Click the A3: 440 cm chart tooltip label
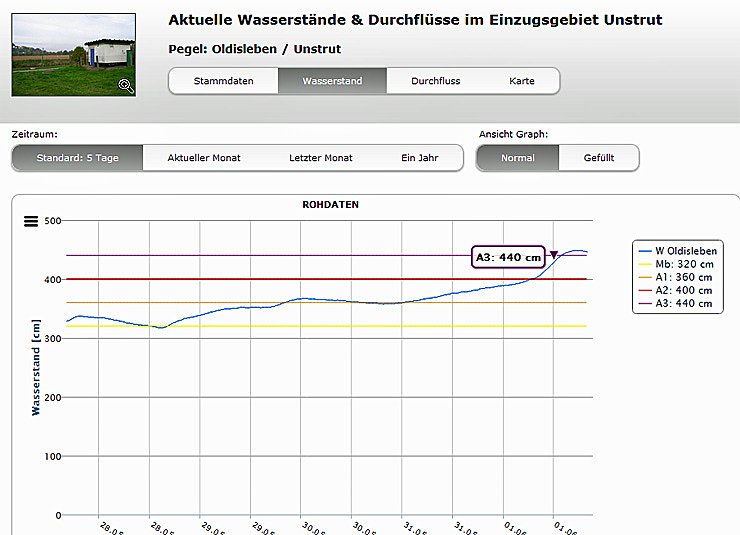740x535 pixels. [x=508, y=257]
